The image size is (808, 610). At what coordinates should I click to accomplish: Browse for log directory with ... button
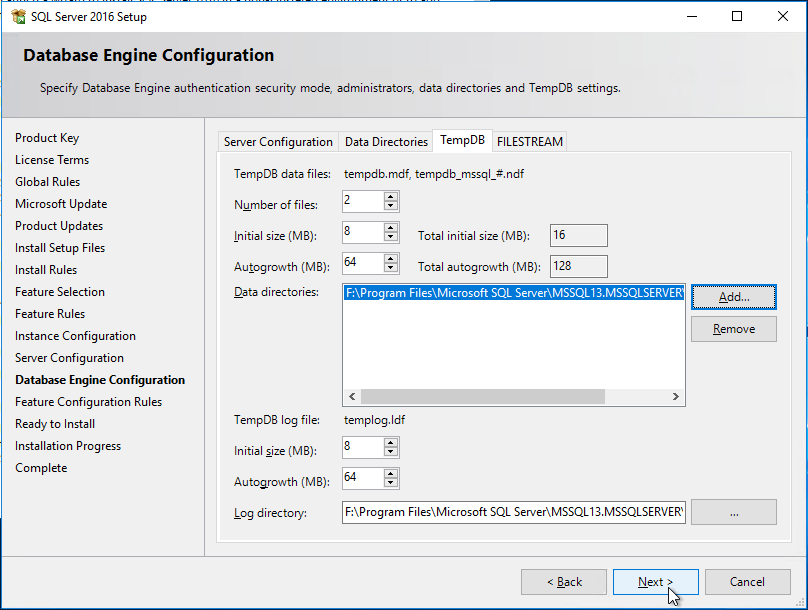(734, 512)
